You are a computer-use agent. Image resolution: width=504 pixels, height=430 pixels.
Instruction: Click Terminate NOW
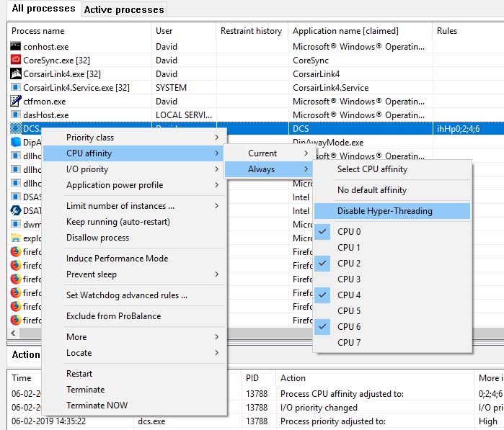[x=134, y=406]
